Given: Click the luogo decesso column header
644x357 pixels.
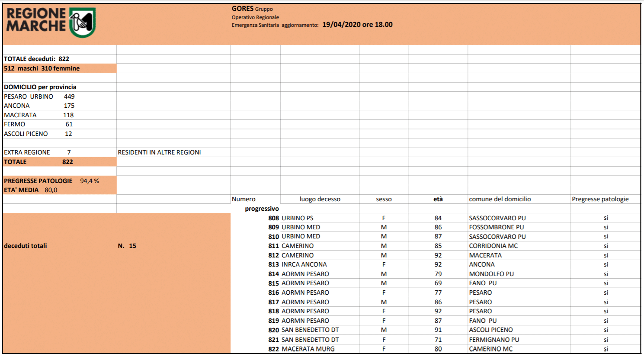Looking at the screenshot, I should coord(320,199).
